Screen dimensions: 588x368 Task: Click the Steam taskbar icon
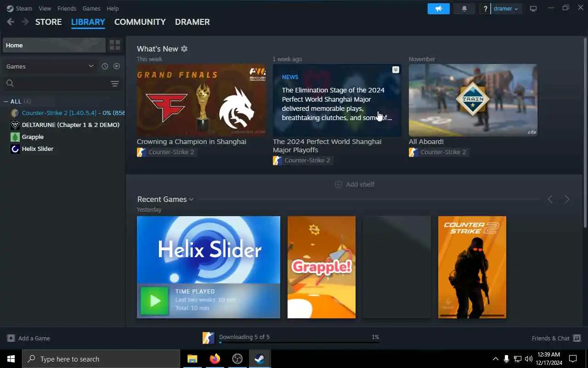[x=260, y=359]
